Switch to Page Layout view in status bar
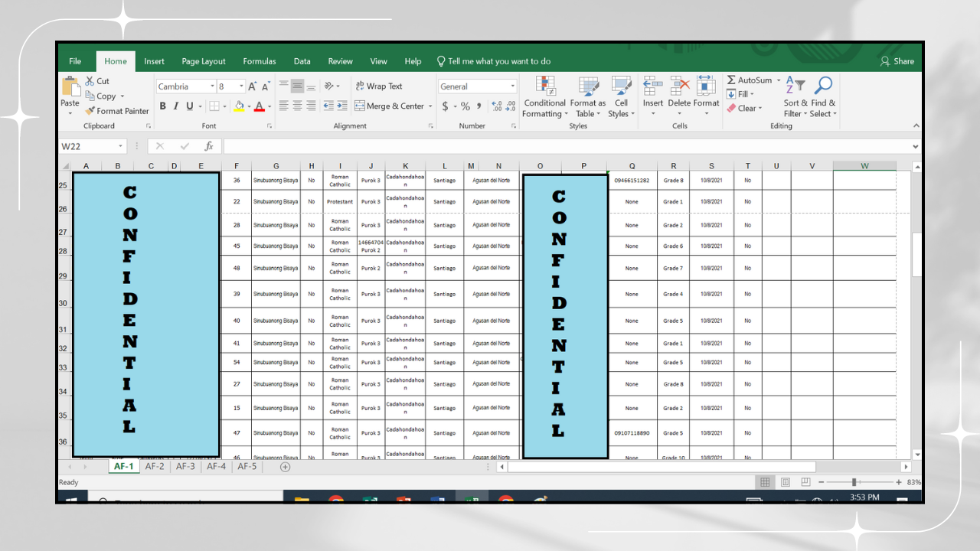This screenshot has height=551, width=980. (785, 482)
